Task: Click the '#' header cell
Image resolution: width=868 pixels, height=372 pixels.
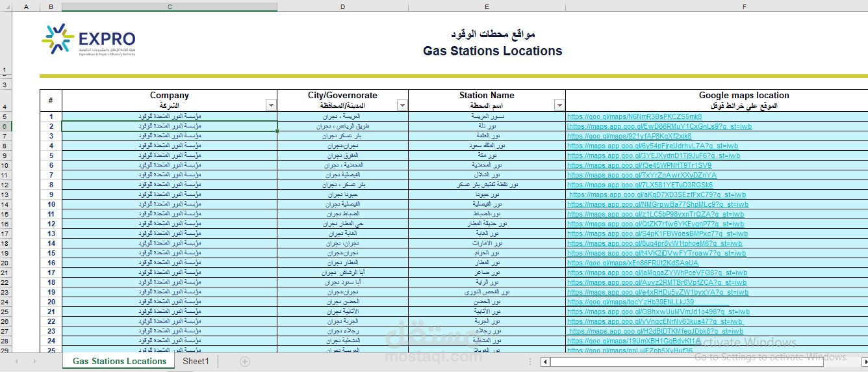Action: pyautogui.click(x=51, y=100)
